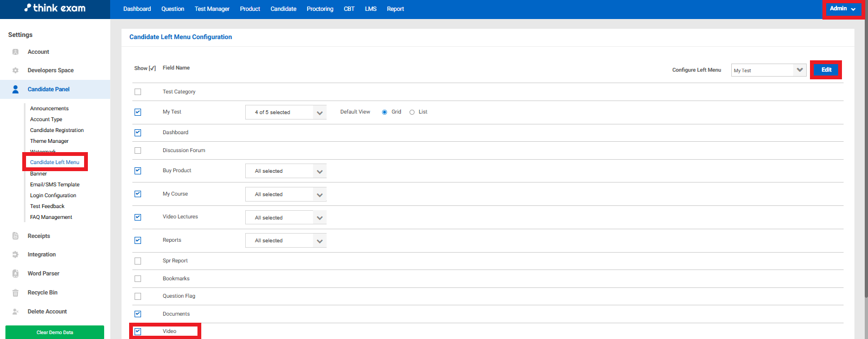Uncheck the Dashboard checkbox

[138, 133]
